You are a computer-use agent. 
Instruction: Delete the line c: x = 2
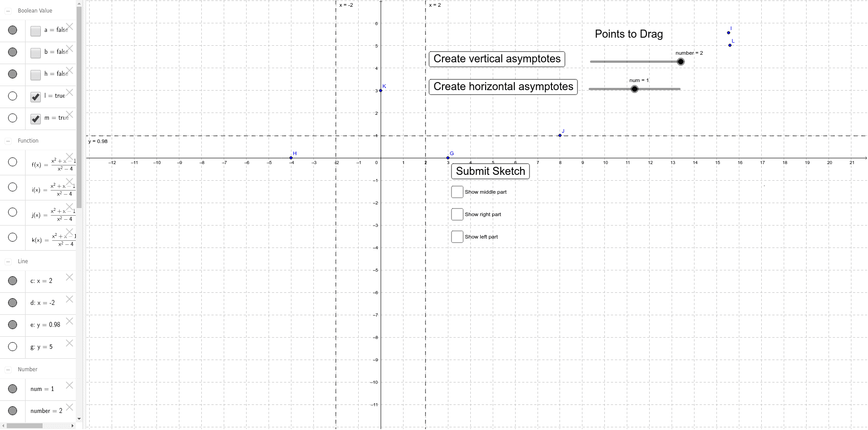[x=70, y=278]
